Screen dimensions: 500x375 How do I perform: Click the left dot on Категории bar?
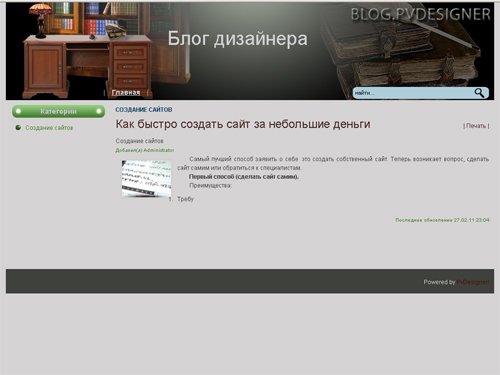tap(18, 111)
